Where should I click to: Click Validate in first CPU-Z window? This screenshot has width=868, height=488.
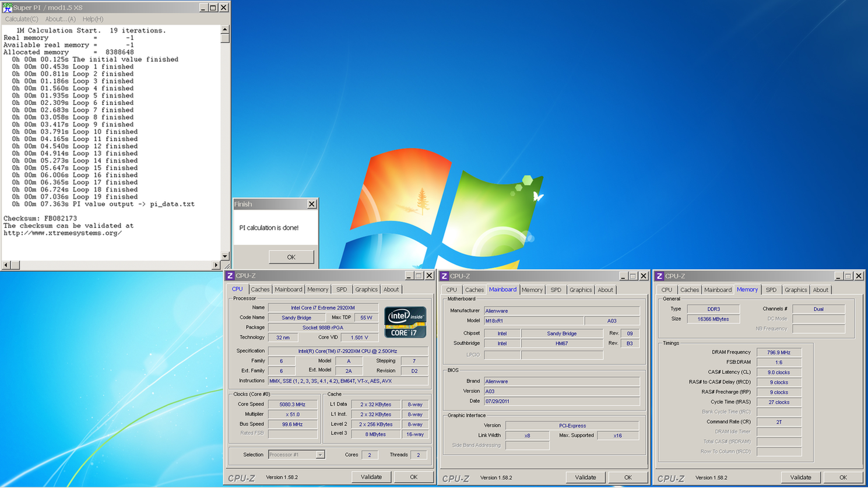[x=371, y=477]
